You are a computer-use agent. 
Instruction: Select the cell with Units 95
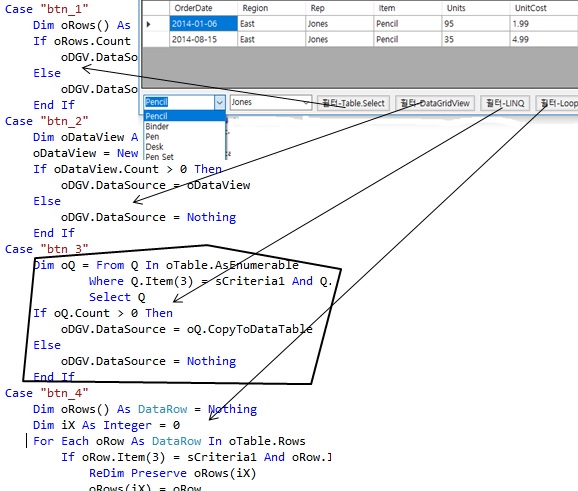476,24
